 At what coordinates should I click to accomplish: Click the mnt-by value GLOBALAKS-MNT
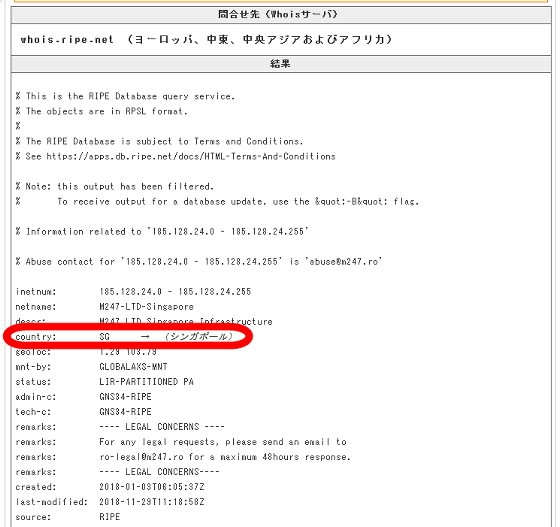(x=133, y=367)
